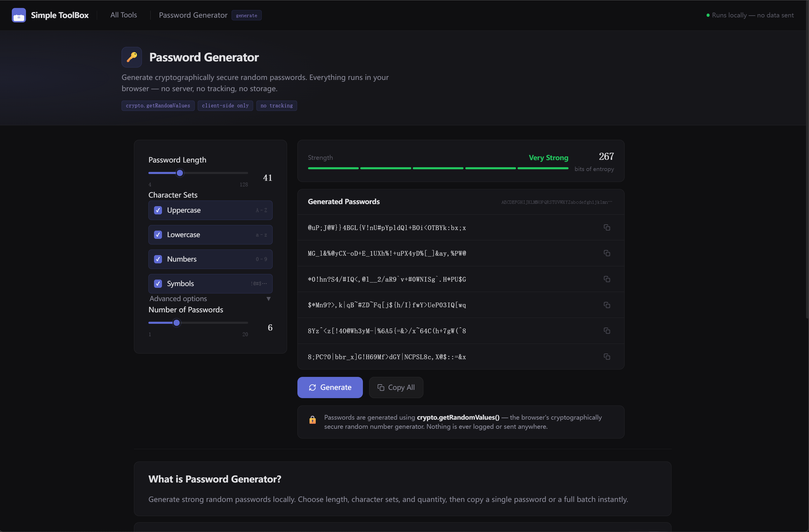This screenshot has height=532, width=809.
Task: Click the Password Length slider handle
Action: click(x=180, y=173)
